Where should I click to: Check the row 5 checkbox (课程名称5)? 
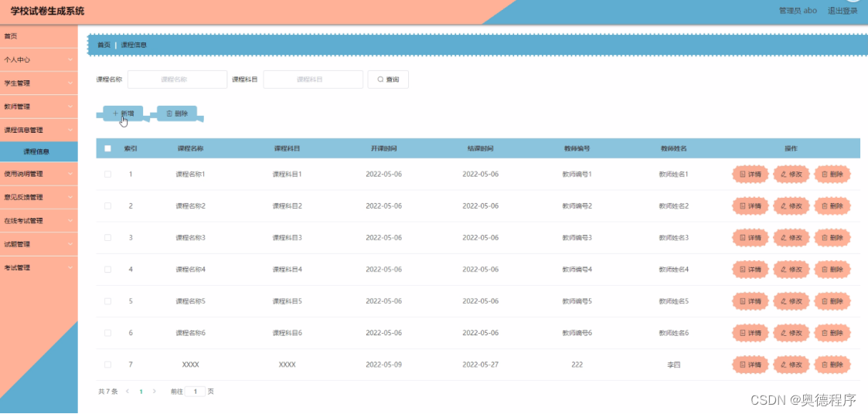107,301
